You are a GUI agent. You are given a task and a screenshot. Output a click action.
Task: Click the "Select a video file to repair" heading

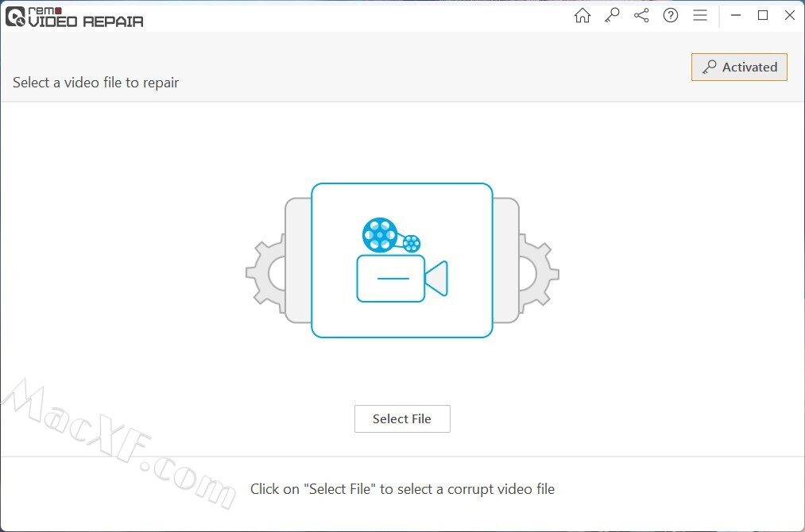pos(96,83)
